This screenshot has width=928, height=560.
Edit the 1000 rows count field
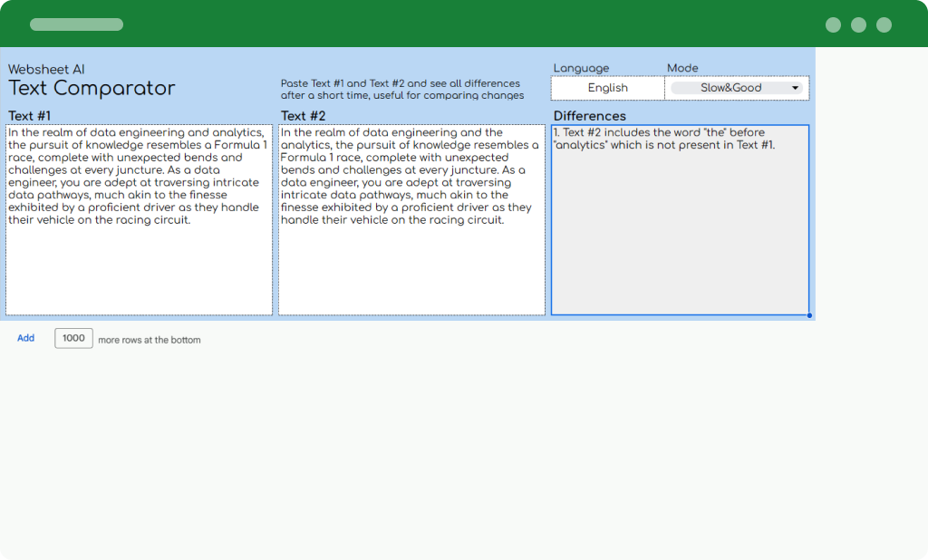click(73, 338)
